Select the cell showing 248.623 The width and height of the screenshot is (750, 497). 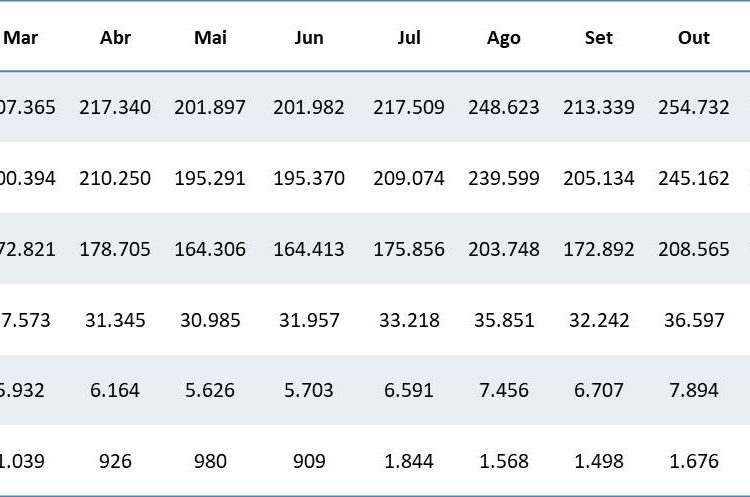coord(503,107)
